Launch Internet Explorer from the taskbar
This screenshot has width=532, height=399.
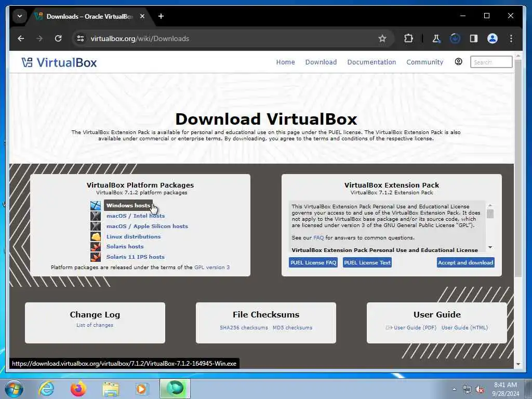click(46, 389)
